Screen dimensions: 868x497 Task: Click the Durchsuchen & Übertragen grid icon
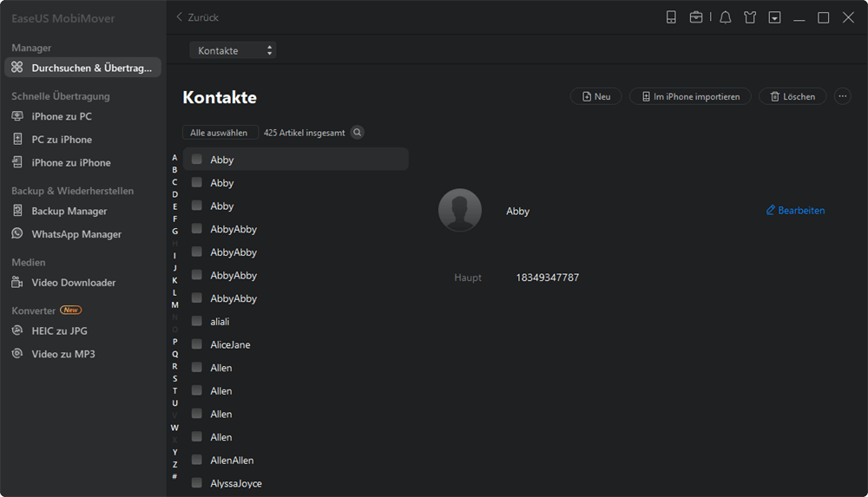(x=17, y=68)
